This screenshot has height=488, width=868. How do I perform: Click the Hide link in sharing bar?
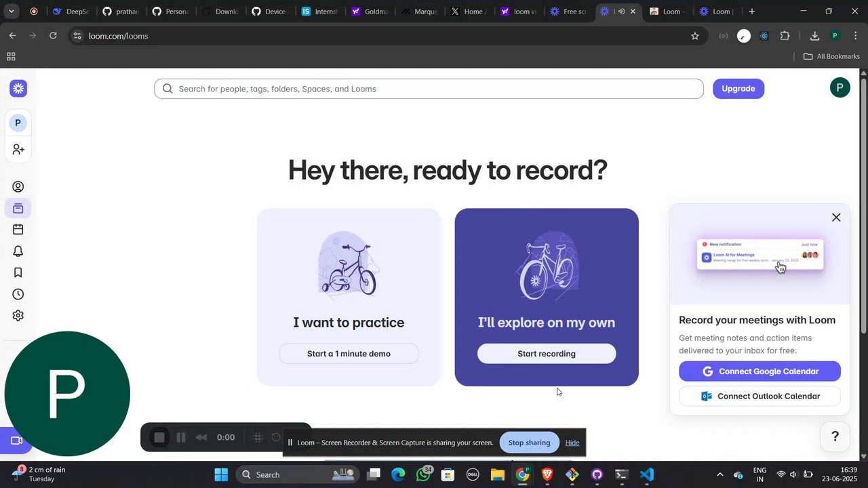[x=572, y=443]
